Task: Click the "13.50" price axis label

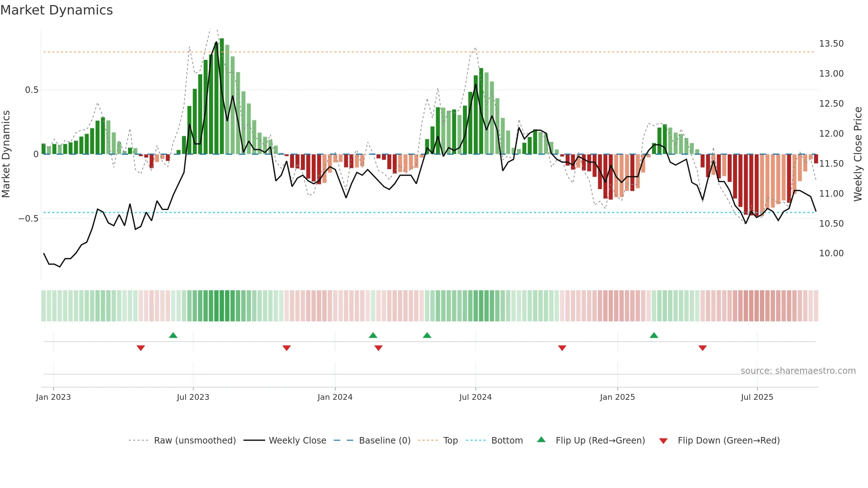Action: 831,44
